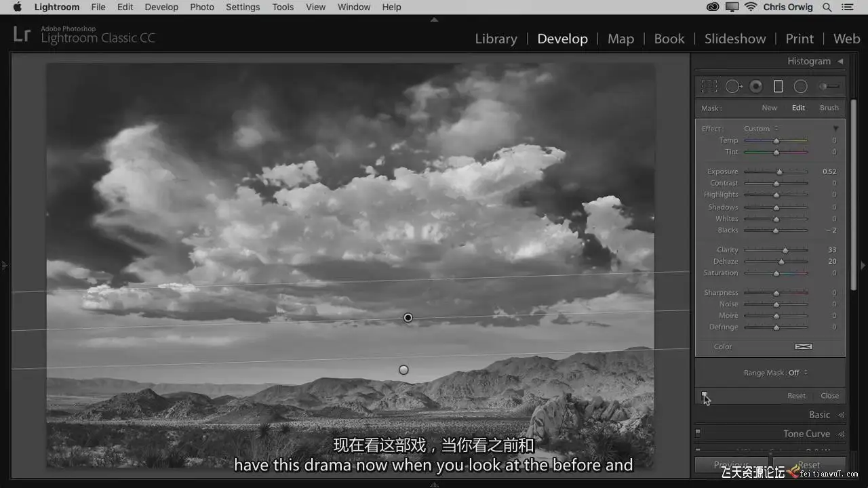Viewport: 868px width, 488px height.
Task: Click the Lightroom Lr logo
Action: (x=22, y=34)
